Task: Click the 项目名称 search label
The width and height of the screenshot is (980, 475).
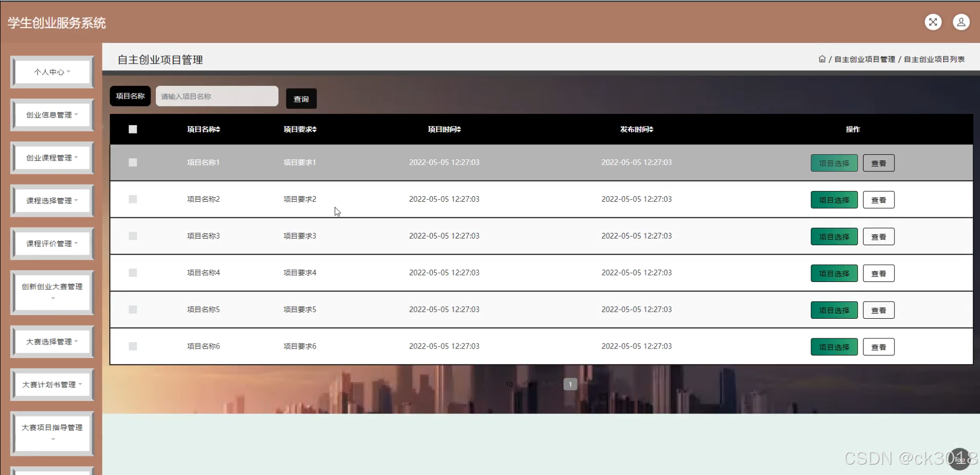Action: pos(130,96)
